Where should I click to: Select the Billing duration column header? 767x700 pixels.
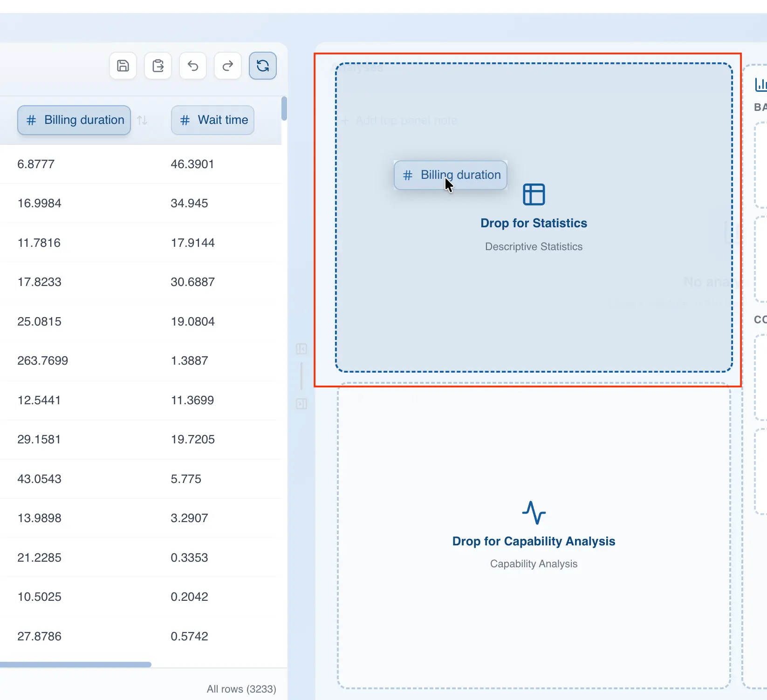point(74,120)
